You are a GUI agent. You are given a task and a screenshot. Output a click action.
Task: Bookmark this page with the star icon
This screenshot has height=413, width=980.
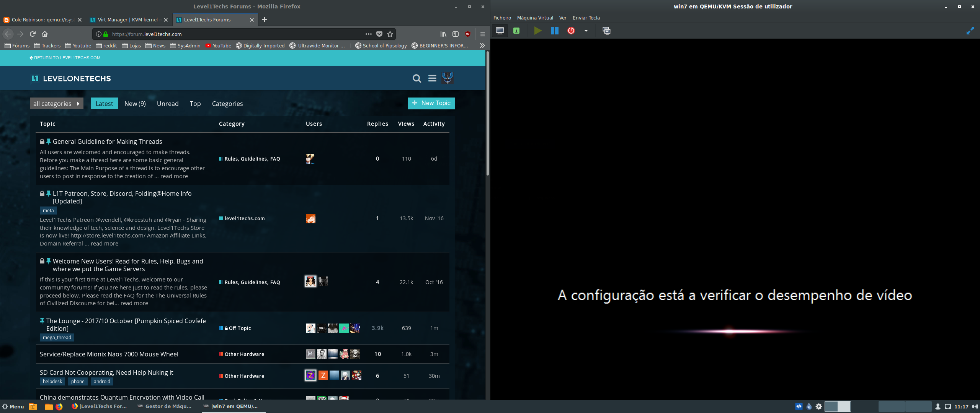(x=390, y=34)
